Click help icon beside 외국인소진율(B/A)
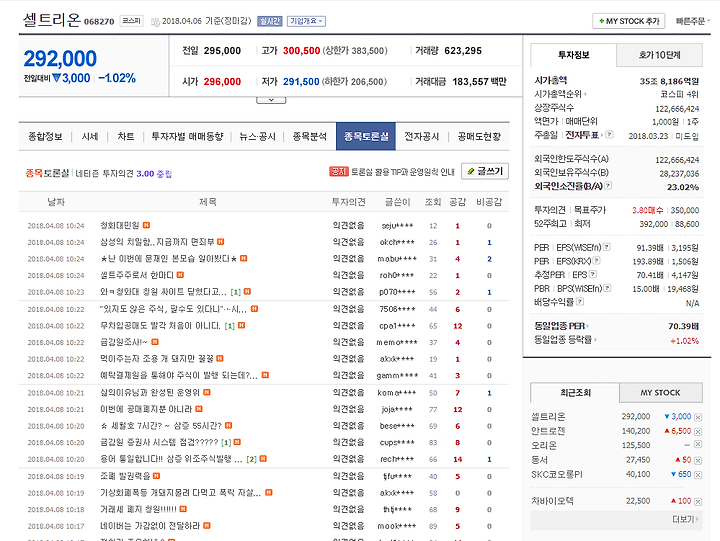Viewport: 720px width, 541px height. [608, 186]
